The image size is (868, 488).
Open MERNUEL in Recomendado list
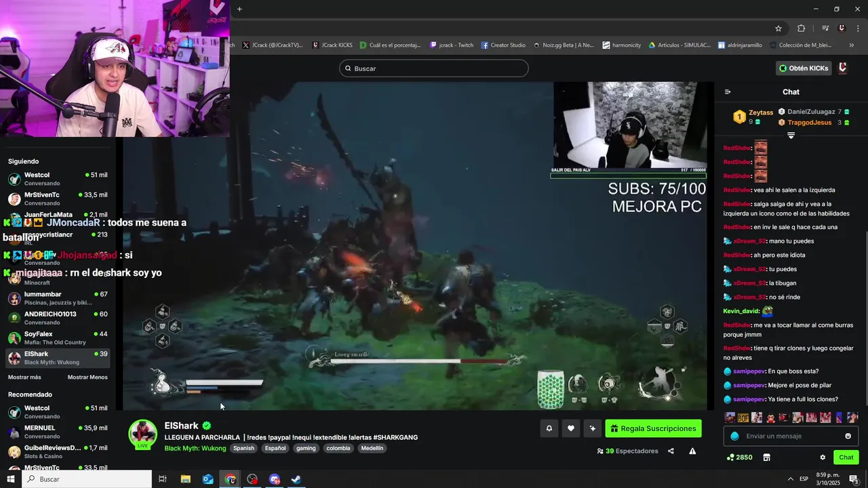click(x=58, y=432)
